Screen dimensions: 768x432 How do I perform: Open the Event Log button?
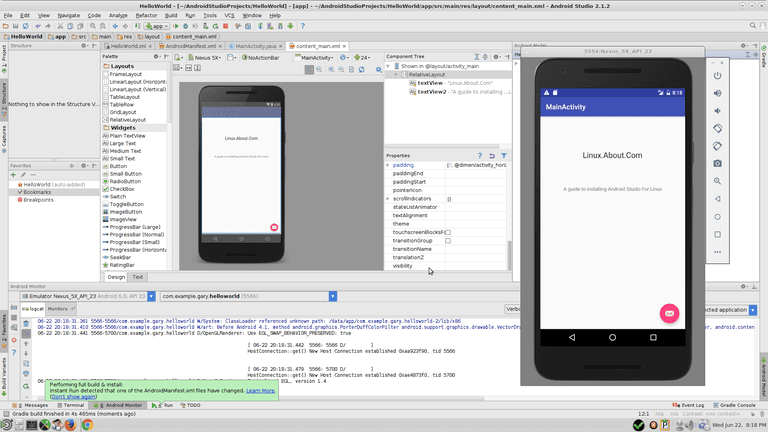(x=689, y=406)
